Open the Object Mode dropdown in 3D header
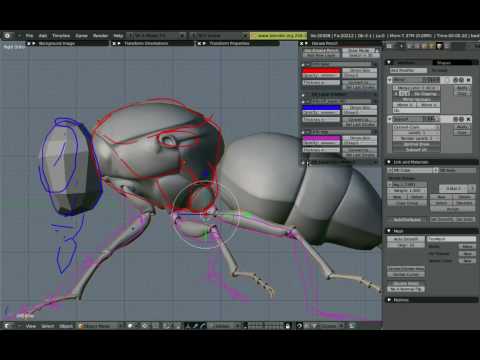480x360 pixels. [x=101, y=326]
